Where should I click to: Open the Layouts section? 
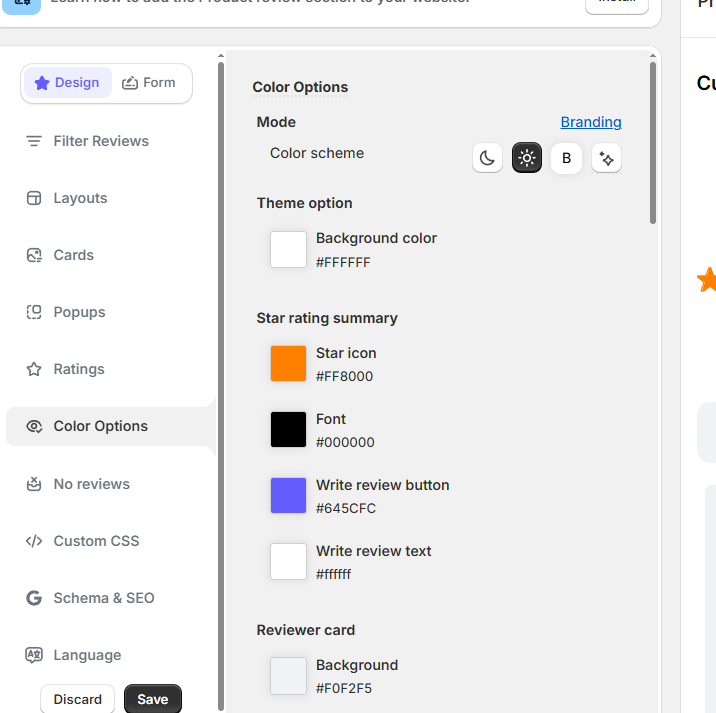(80, 198)
